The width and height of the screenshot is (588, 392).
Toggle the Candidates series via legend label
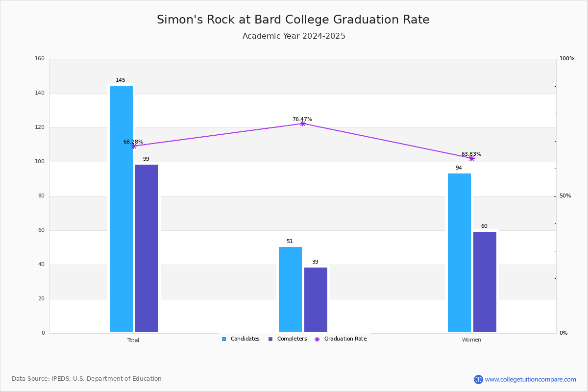245,339
